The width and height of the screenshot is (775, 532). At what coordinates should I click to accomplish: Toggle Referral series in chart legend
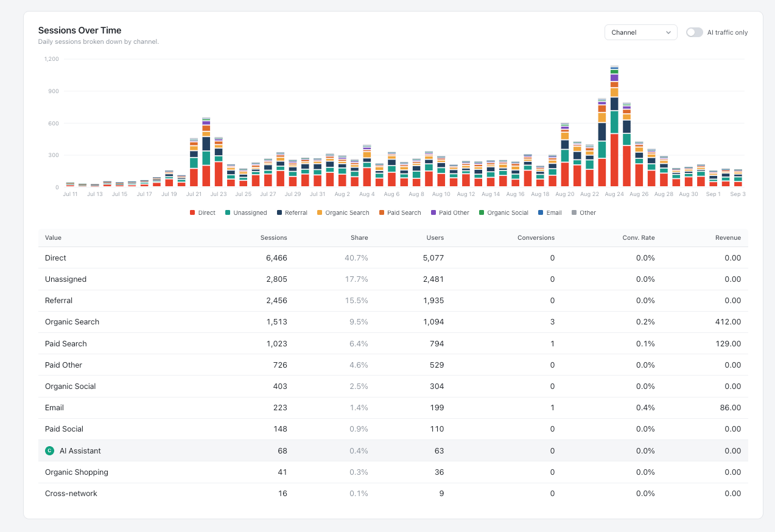point(292,213)
